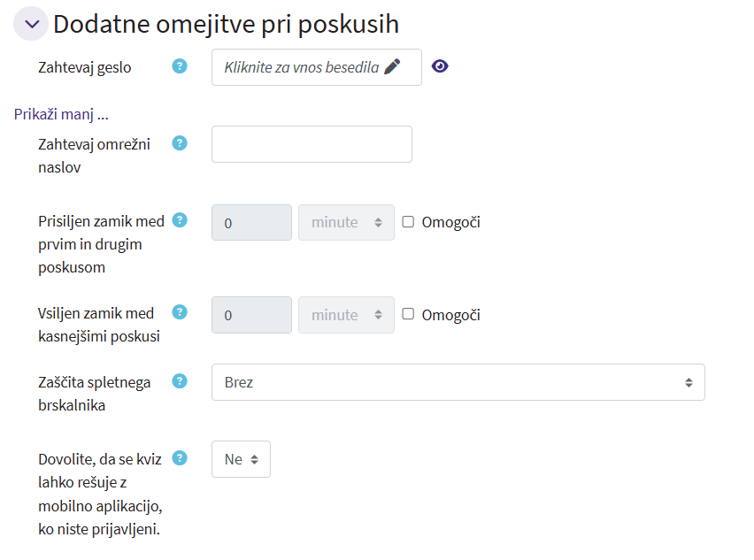
Task: Click help icon for Zaščita spletnega brskalnika
Action: 180,381
